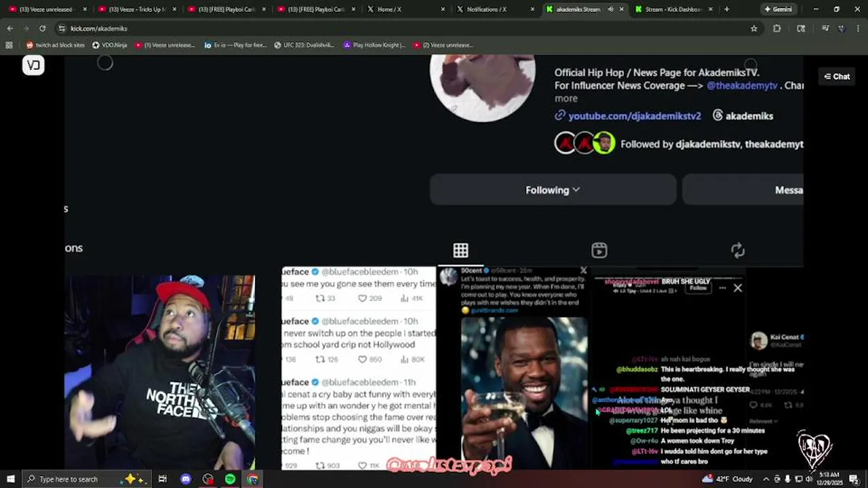868x488 pixels.
Task: Switch to Veeze - Tricks Up tab
Action: 138,9
